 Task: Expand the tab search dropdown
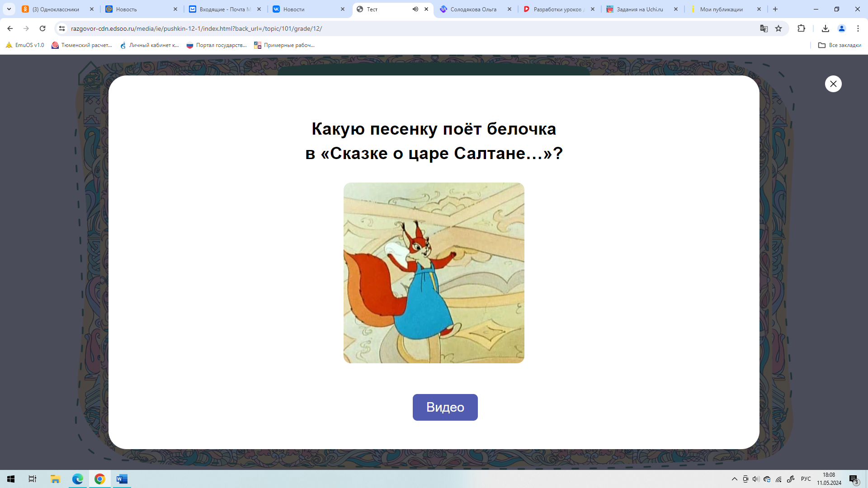tap(9, 9)
